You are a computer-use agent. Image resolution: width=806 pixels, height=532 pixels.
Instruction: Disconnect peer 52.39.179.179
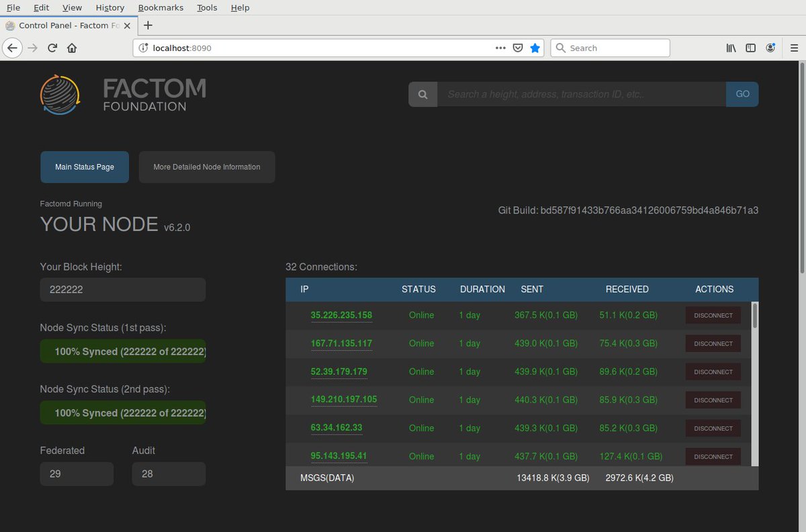click(713, 372)
